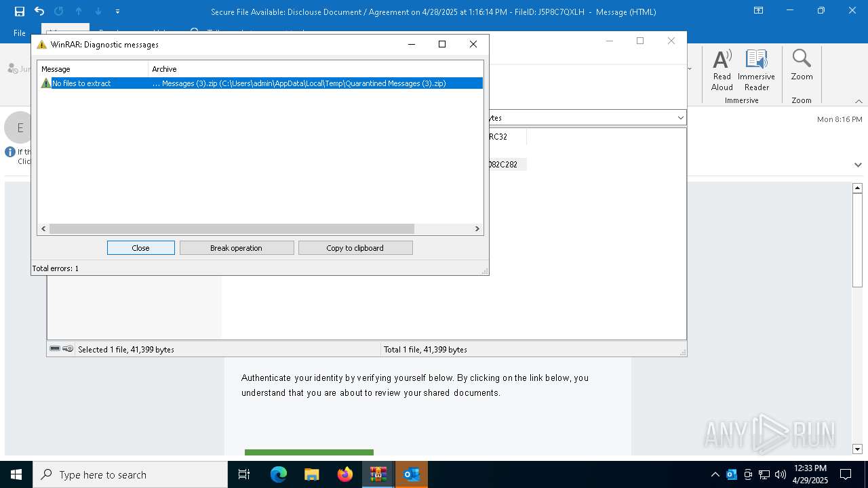Click scroll up arrow of message body
The height and width of the screenshot is (488, 868).
point(857,188)
